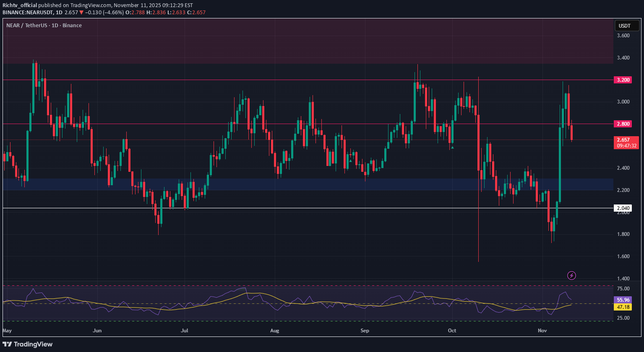The height and width of the screenshot is (352, 644).
Task: Click the Richtv_official author name
Action: pos(20,5)
